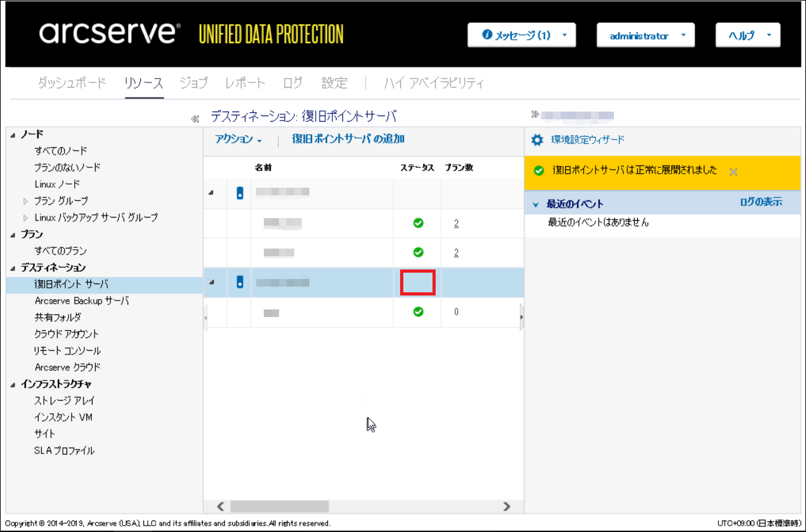Collapse the highlighted server row's expander triangle
Image resolution: width=806 pixels, height=532 pixels.
pyautogui.click(x=211, y=283)
